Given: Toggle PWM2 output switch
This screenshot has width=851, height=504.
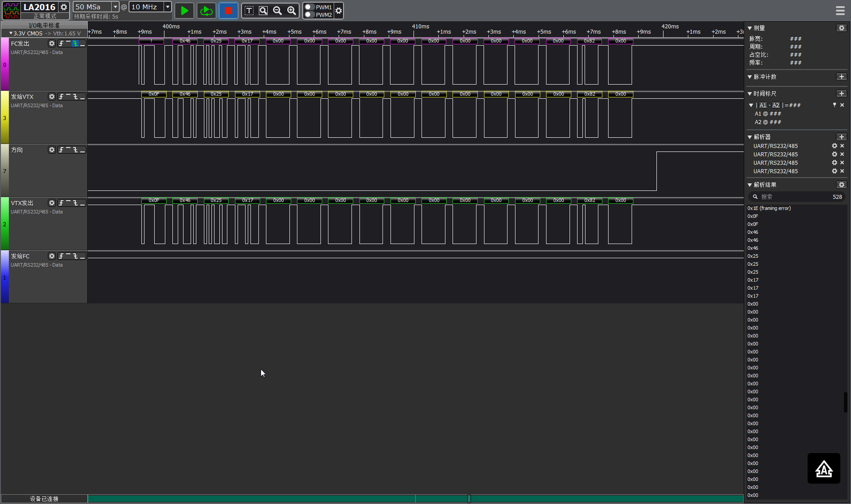Looking at the screenshot, I should [310, 15].
